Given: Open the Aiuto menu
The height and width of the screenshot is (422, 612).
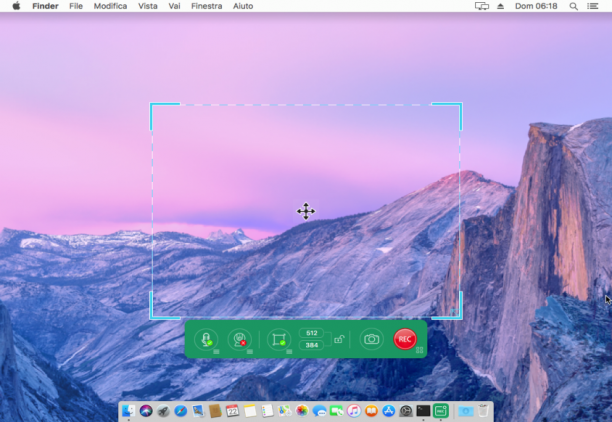Looking at the screenshot, I should (x=243, y=6).
